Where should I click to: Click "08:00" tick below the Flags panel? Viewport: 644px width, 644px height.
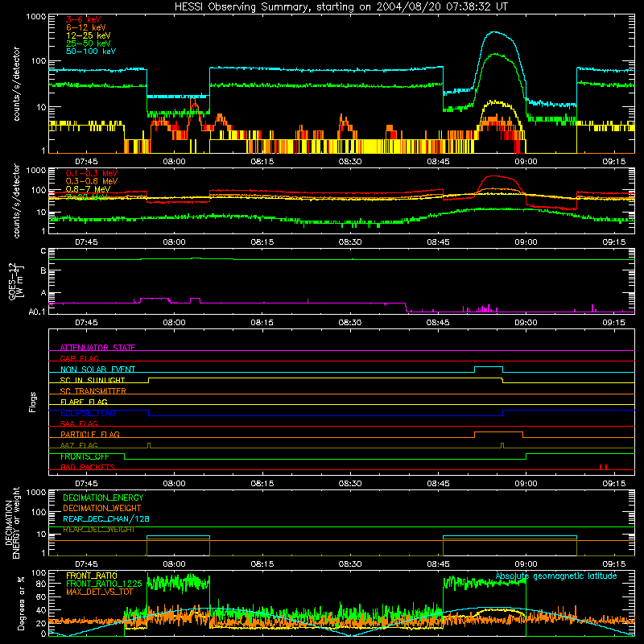pyautogui.click(x=174, y=484)
